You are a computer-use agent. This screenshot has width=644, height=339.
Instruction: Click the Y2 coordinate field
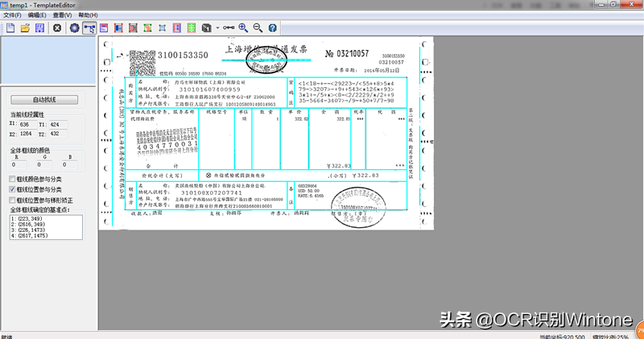58,134
